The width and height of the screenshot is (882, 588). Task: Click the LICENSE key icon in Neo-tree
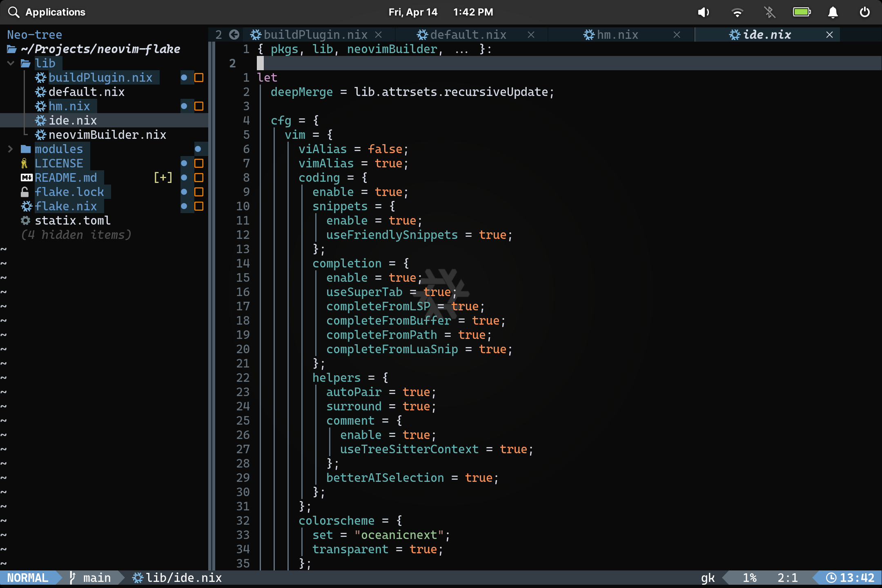tap(24, 163)
